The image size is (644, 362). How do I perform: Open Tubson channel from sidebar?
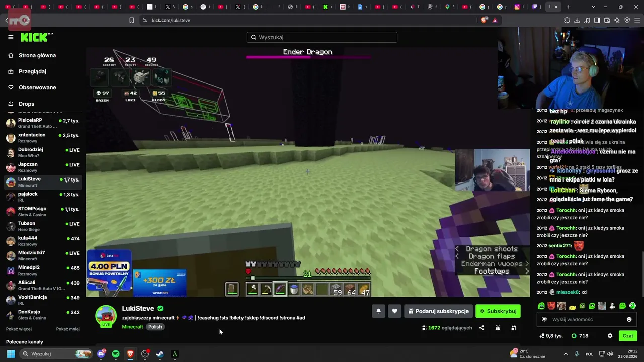coord(43,226)
